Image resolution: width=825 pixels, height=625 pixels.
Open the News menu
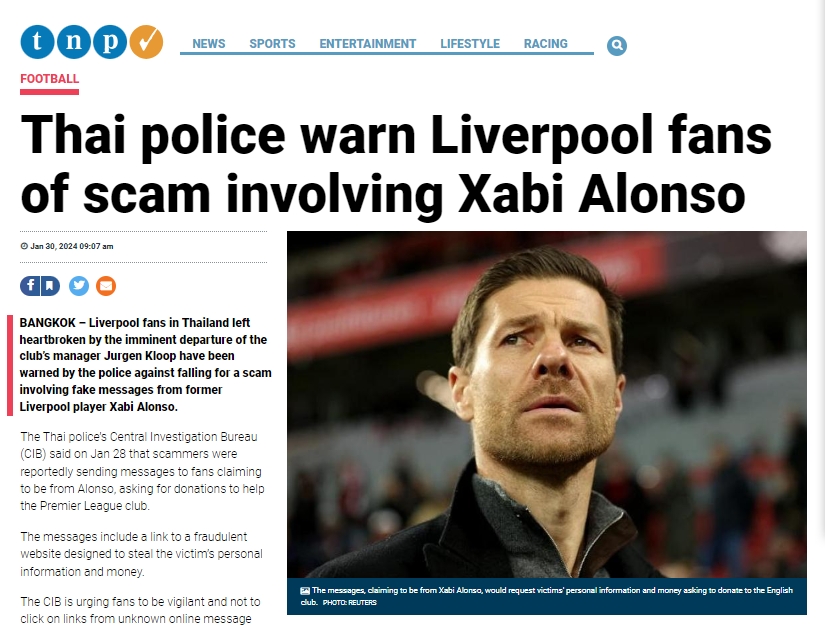(209, 44)
